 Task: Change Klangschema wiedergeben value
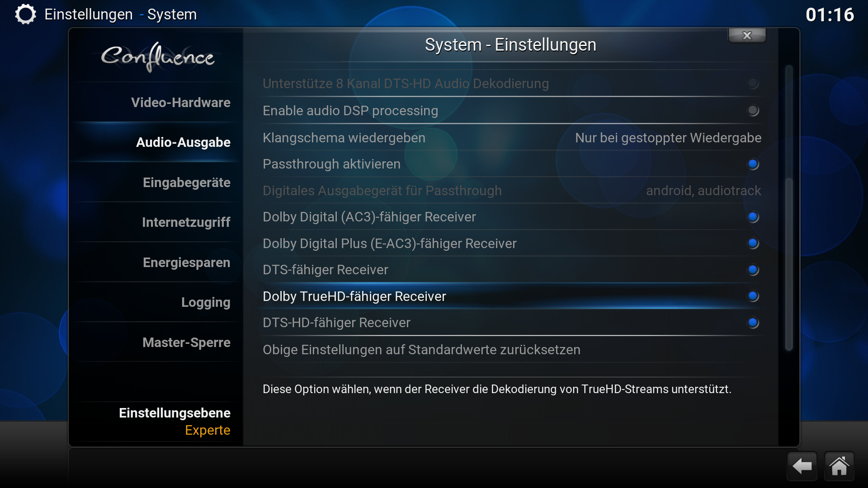coord(512,137)
